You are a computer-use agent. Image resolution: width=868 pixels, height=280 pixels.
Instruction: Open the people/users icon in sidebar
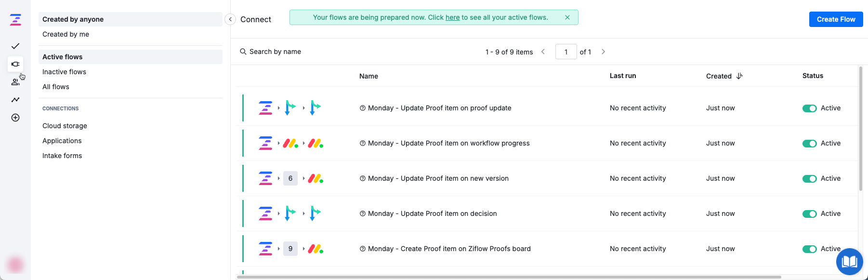(15, 82)
